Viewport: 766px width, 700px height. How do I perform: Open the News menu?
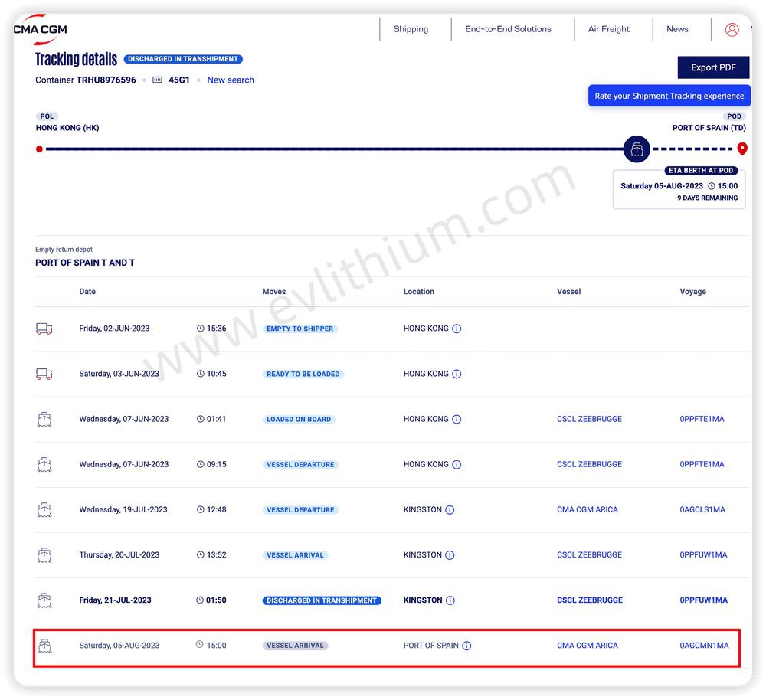(677, 29)
